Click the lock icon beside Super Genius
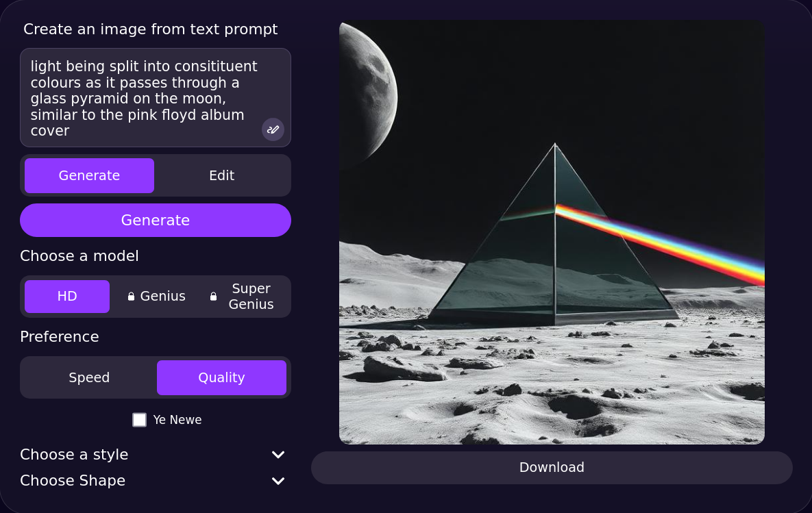Image resolution: width=812 pixels, height=513 pixels. tap(213, 296)
